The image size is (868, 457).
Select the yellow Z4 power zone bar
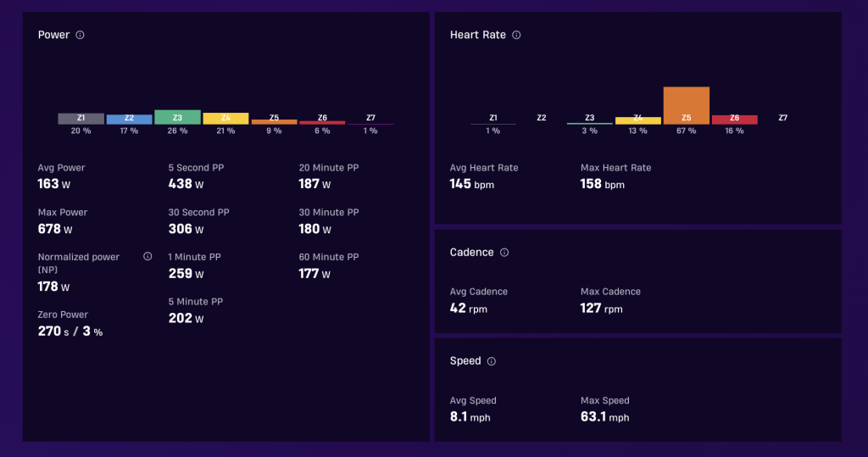[x=225, y=119]
